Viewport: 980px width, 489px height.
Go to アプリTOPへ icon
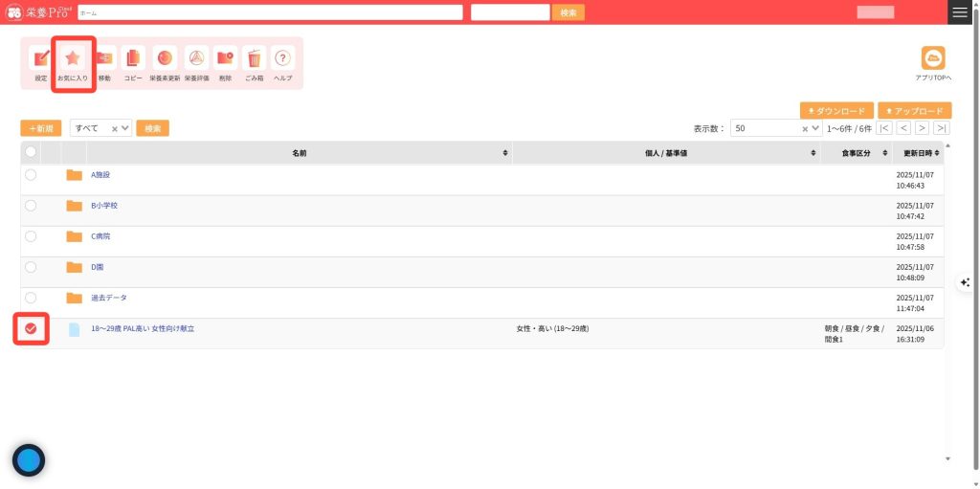coord(932,58)
